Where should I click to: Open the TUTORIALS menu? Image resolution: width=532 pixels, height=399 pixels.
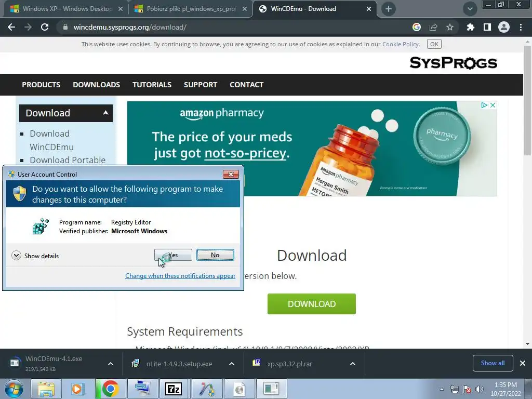coord(152,85)
